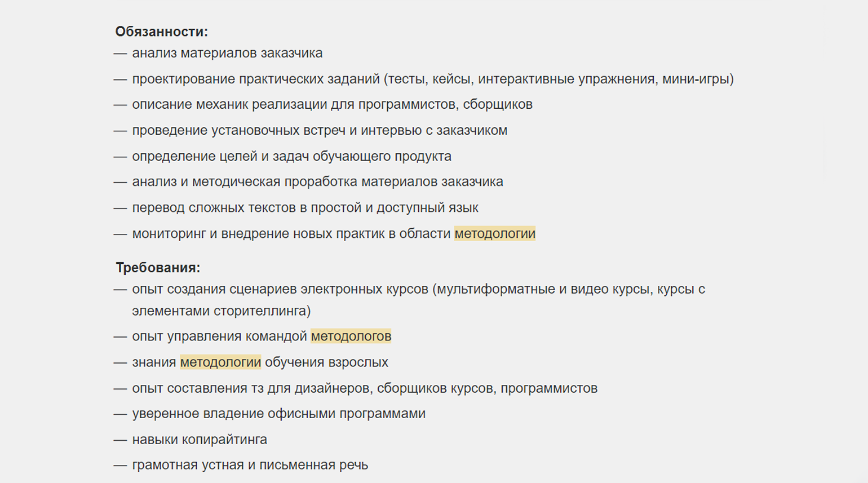The image size is (868, 483).
Task: Click highlighted "методологии" before "обучения взрослых"
Action: click(x=220, y=362)
